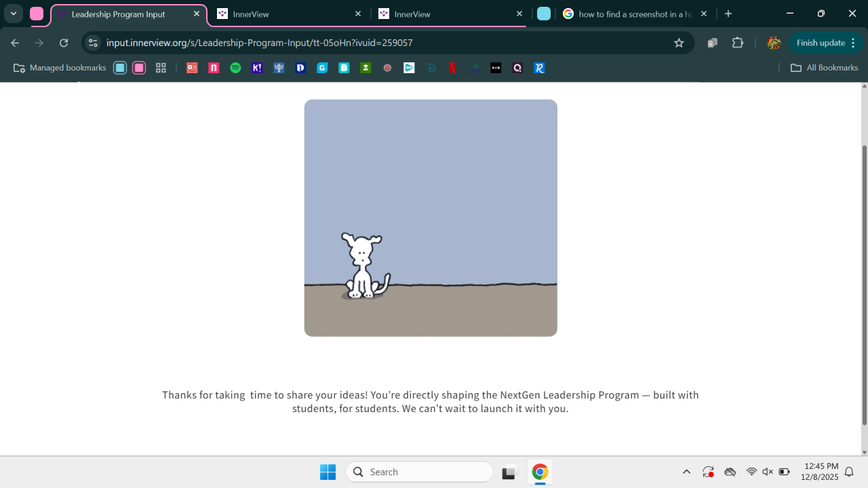Open the black three-dots bookmark

(x=496, y=68)
